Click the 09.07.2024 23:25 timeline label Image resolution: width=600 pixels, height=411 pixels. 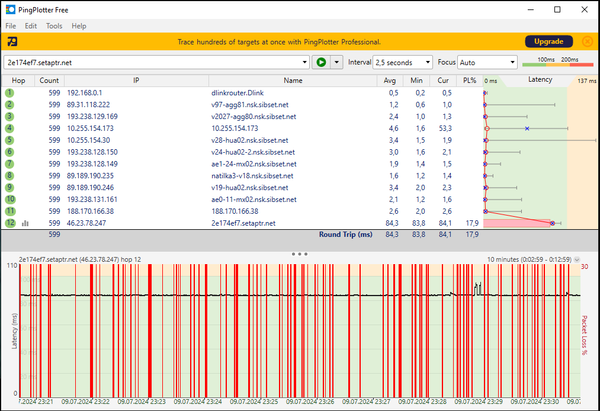coord(254,401)
